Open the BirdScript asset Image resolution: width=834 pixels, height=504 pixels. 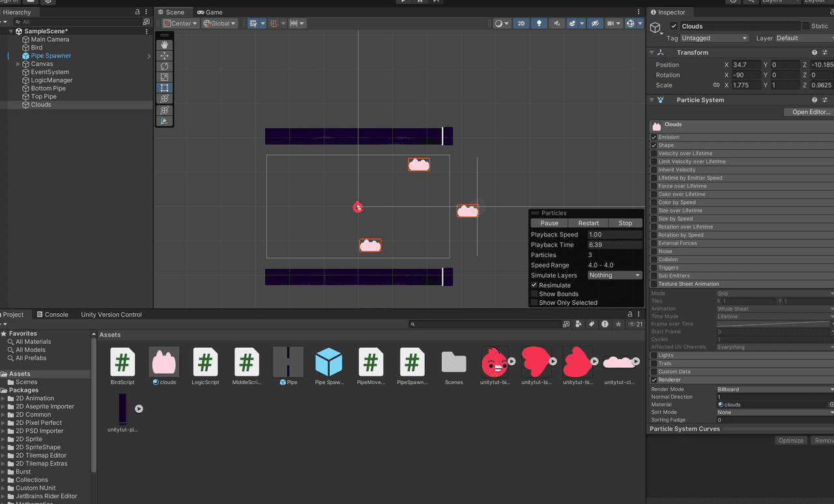tap(122, 362)
